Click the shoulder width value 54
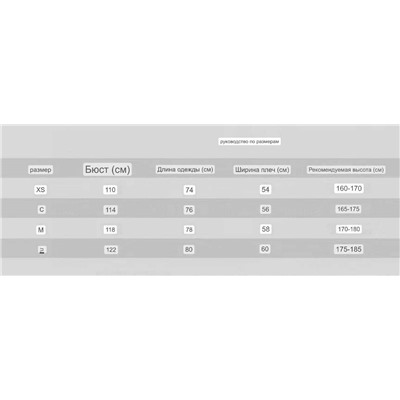The width and height of the screenshot is (400, 400). [x=265, y=190]
